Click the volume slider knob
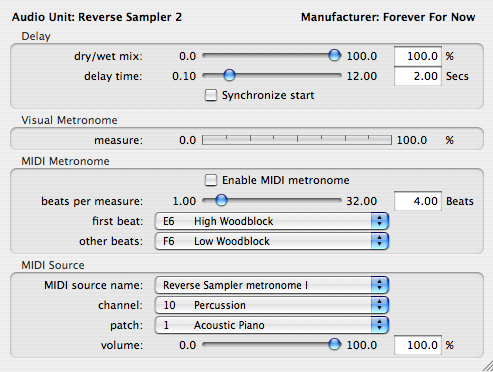 coord(334,344)
